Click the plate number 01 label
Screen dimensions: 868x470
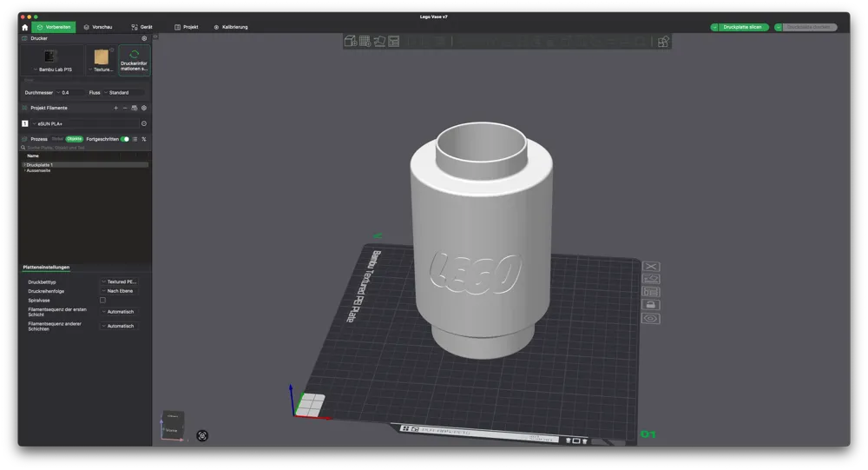648,434
